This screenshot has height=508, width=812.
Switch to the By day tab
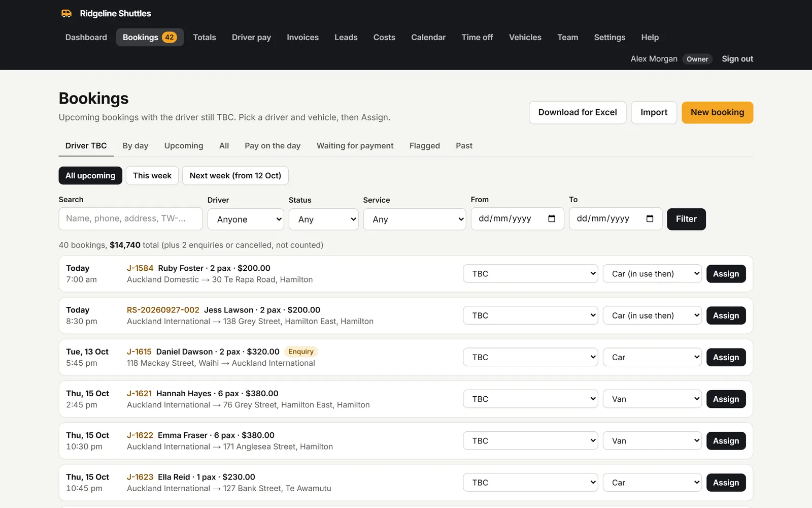click(136, 146)
